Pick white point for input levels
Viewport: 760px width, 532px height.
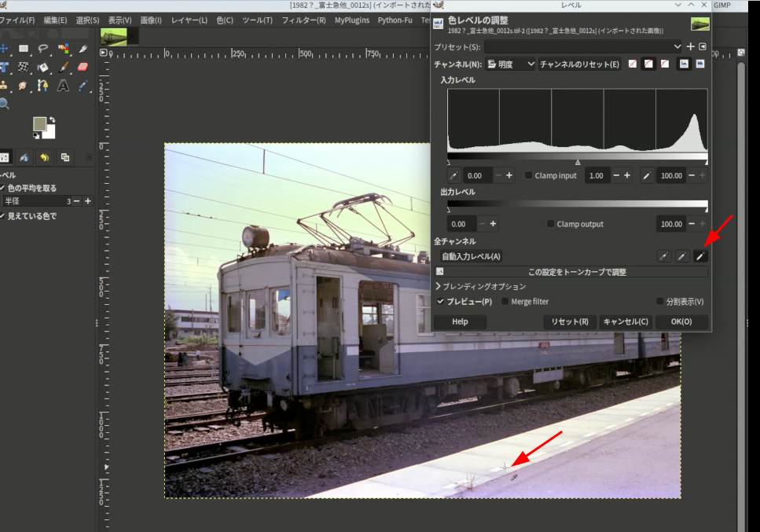647,175
